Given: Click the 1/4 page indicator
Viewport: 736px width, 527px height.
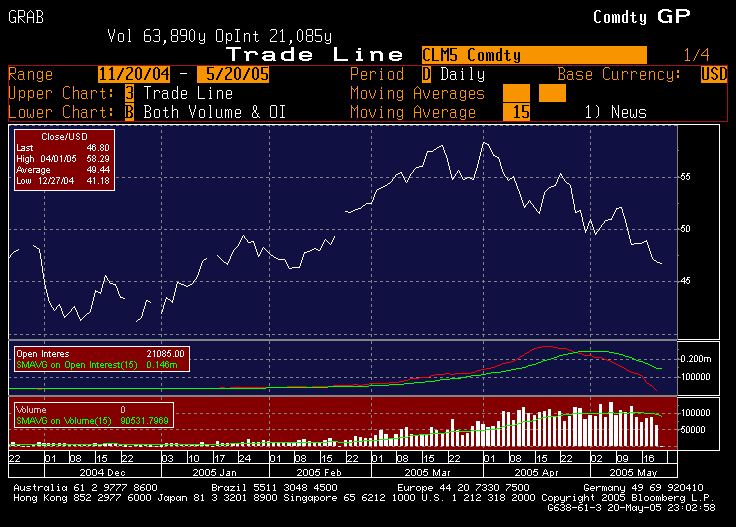Looking at the screenshot, I should click(696, 55).
